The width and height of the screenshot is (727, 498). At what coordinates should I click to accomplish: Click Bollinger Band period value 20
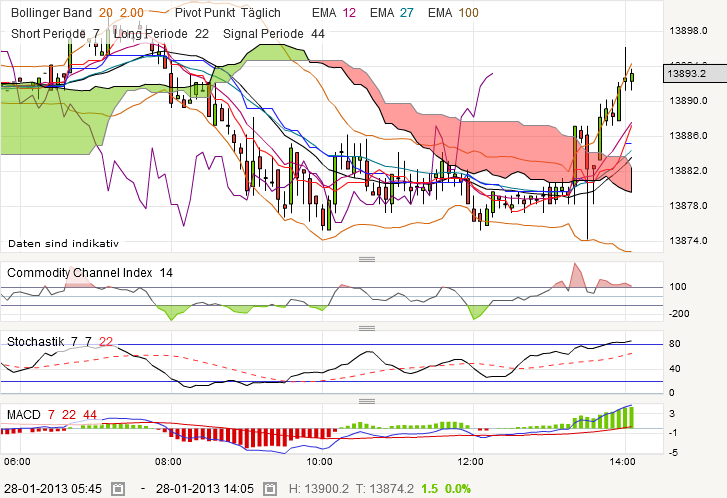(x=106, y=13)
